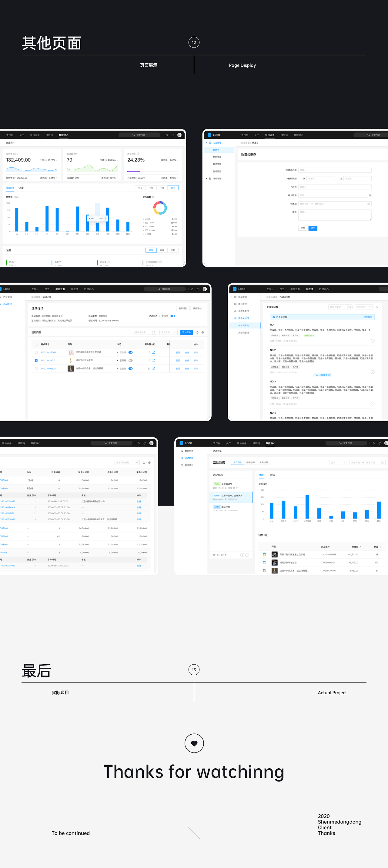Collapse 内容管理 in the coupon window sidebar
The image size is (388, 868).
pos(207,142)
